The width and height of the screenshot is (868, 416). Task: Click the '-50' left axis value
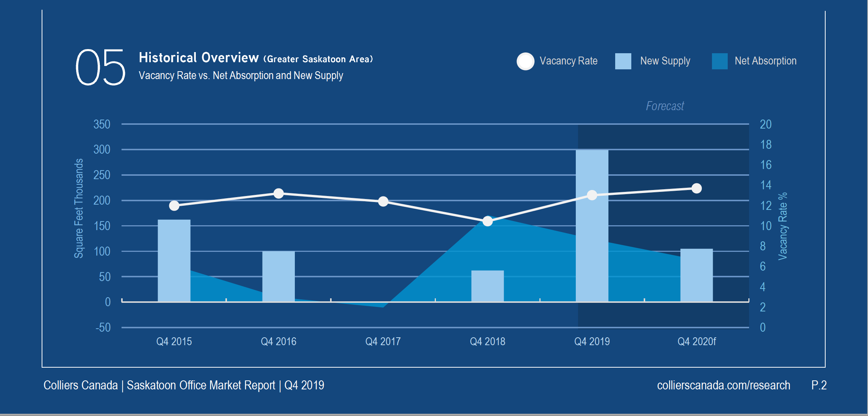tap(103, 328)
